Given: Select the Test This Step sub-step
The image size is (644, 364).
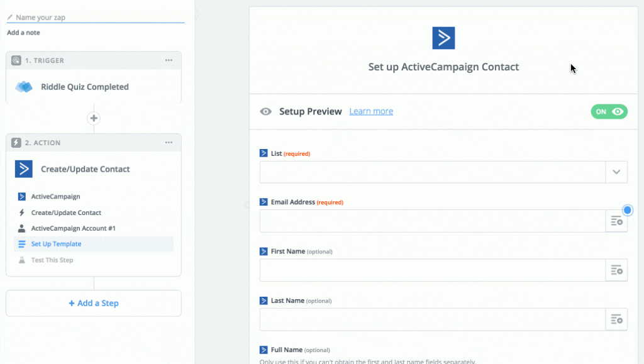Looking at the screenshot, I should 52,260.
